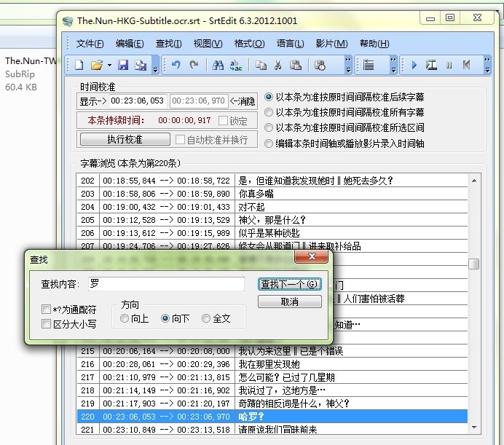Click subtitle list scroll-up arrow

[x=474, y=181]
